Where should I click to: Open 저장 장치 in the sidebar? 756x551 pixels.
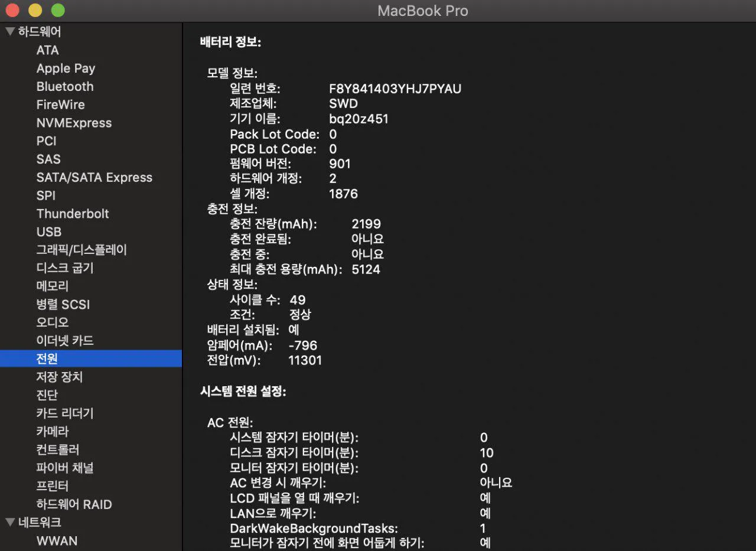point(60,377)
